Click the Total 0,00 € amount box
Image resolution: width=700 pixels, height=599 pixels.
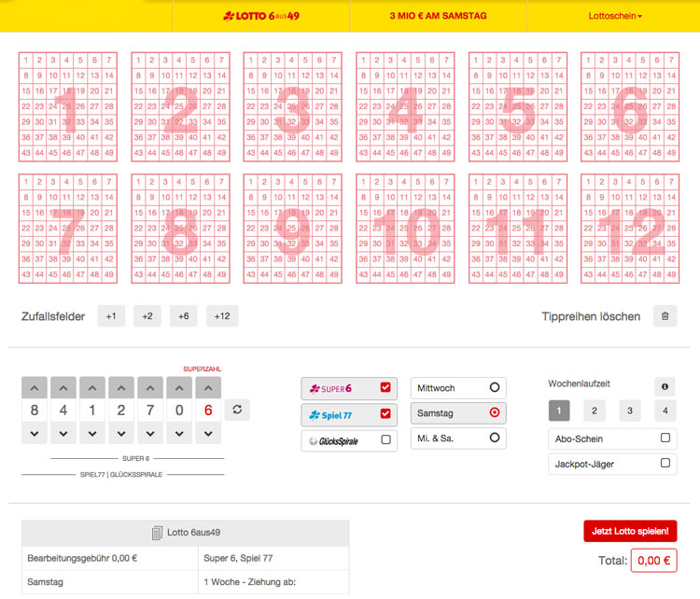click(x=653, y=561)
